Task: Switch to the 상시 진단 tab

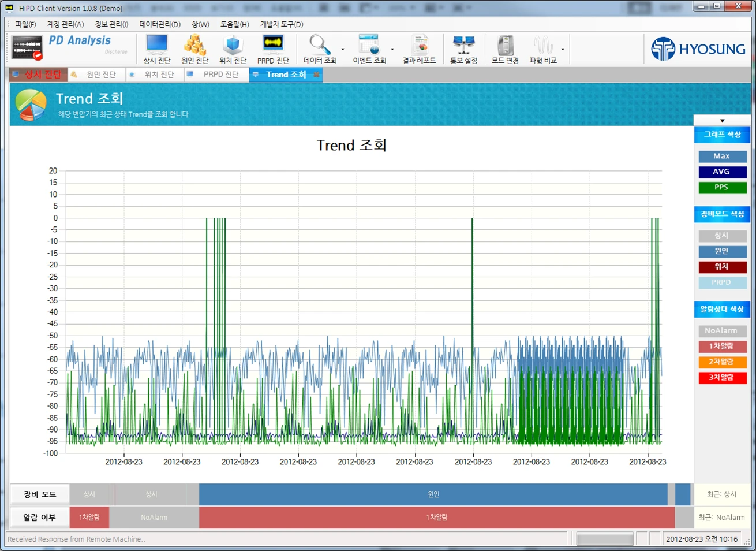Action: coord(38,75)
